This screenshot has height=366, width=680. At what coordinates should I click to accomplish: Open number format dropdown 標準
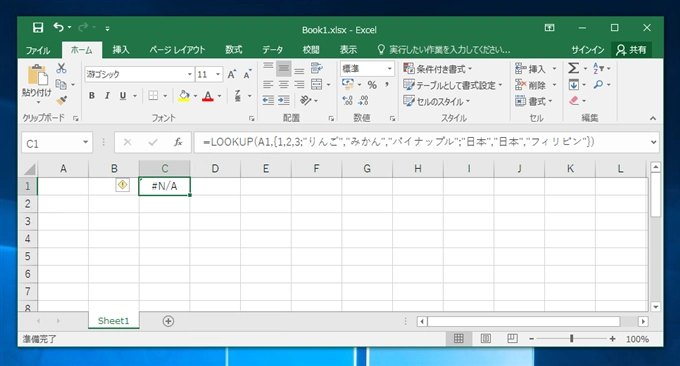click(389, 69)
